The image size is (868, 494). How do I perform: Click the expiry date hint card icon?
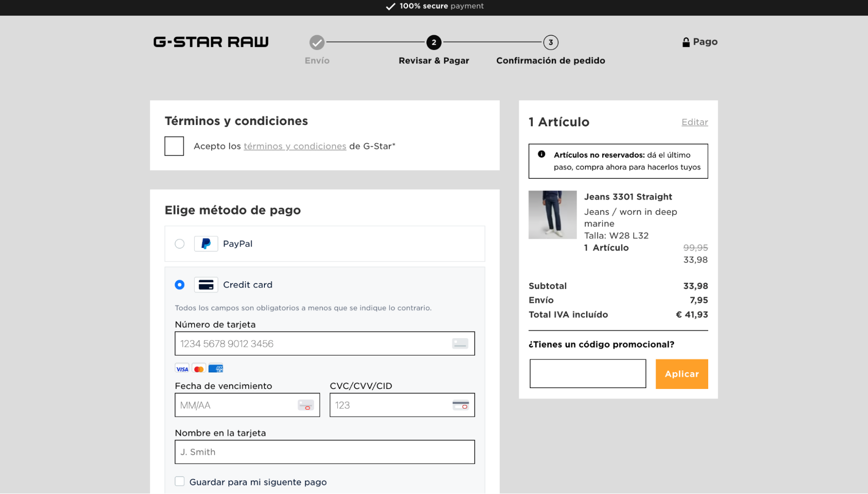[x=306, y=405]
